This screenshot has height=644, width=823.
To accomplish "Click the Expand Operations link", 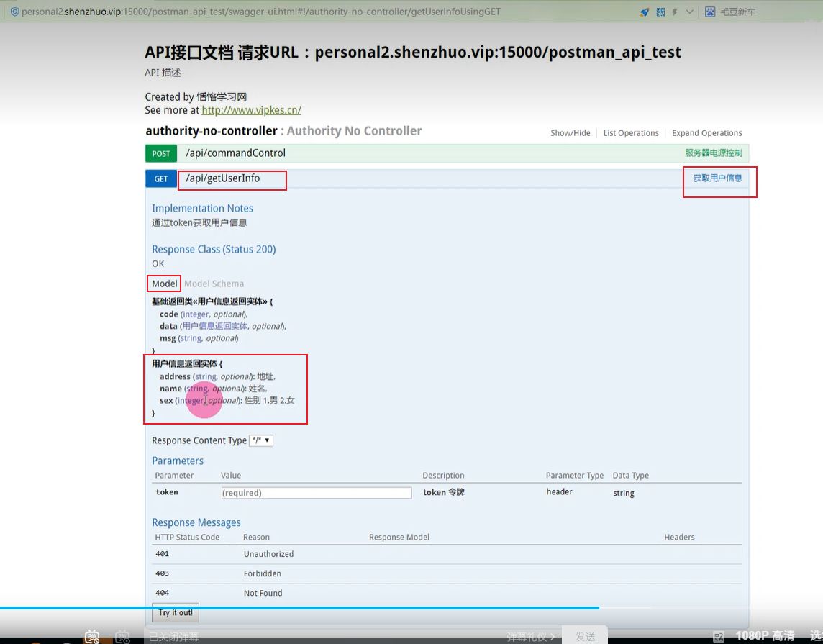I will coord(706,133).
